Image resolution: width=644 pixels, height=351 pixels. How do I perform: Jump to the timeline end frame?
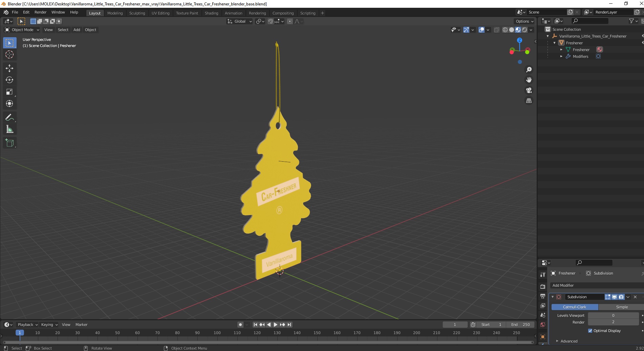289,325
